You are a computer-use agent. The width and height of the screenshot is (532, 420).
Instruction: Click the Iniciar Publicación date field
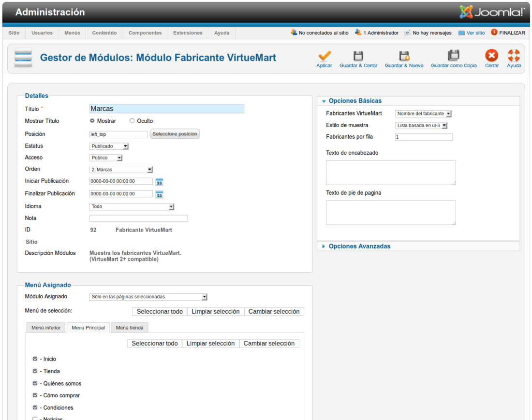[x=121, y=181]
